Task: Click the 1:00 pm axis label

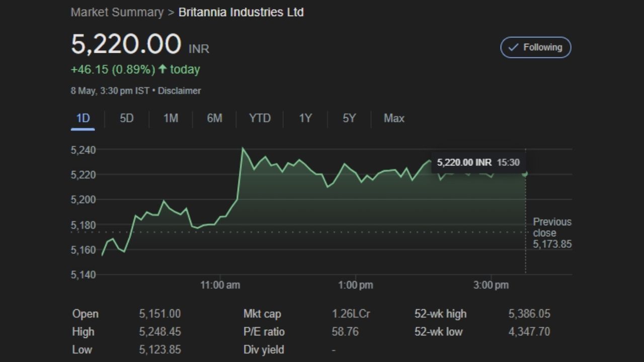Action: 355,285
